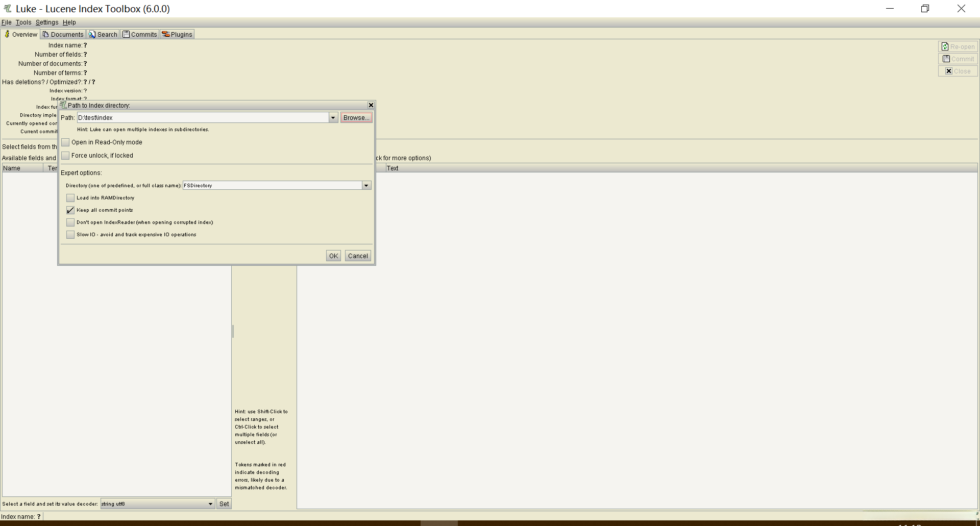Click the Overview tab icon
The width and height of the screenshot is (980, 526).
pos(7,34)
